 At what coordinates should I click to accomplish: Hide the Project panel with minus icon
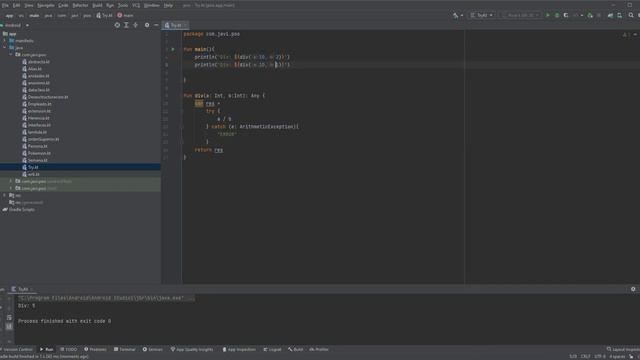click(x=156, y=25)
